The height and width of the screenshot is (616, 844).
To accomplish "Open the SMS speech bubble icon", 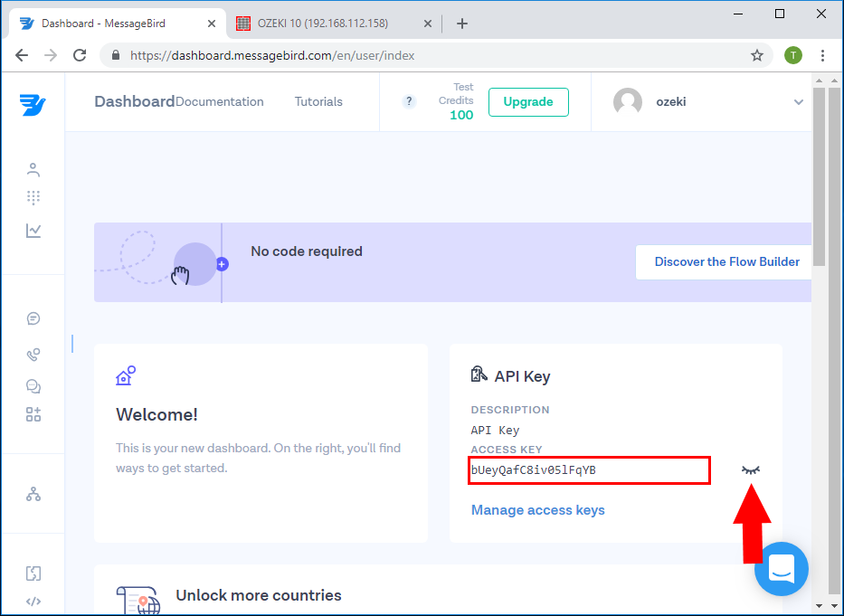I will click(33, 318).
